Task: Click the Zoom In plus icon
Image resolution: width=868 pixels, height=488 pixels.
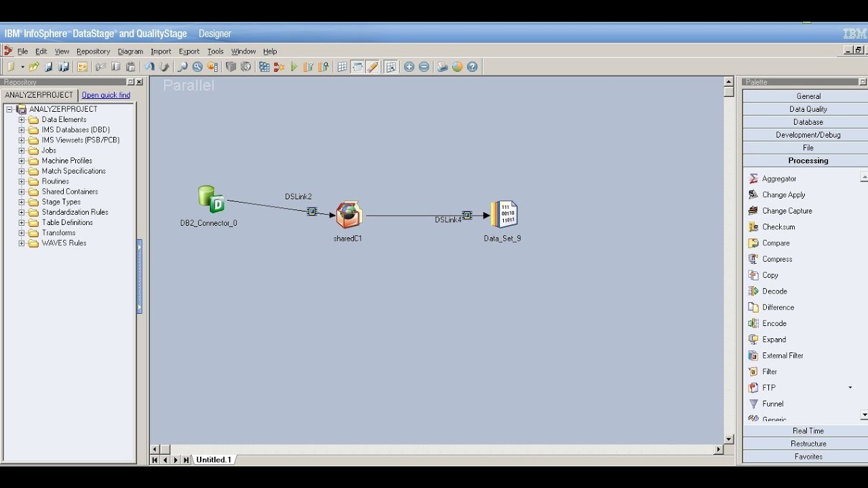Action: pyautogui.click(x=409, y=67)
